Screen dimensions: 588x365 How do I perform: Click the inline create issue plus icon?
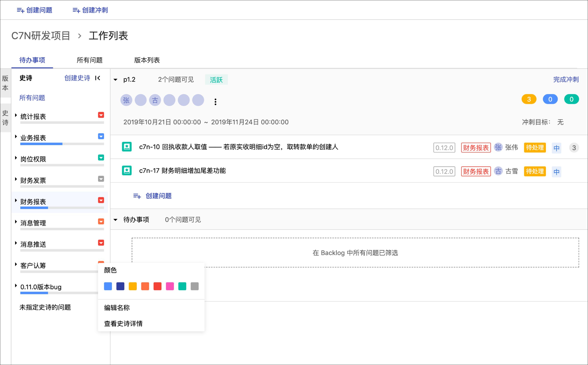tap(137, 196)
